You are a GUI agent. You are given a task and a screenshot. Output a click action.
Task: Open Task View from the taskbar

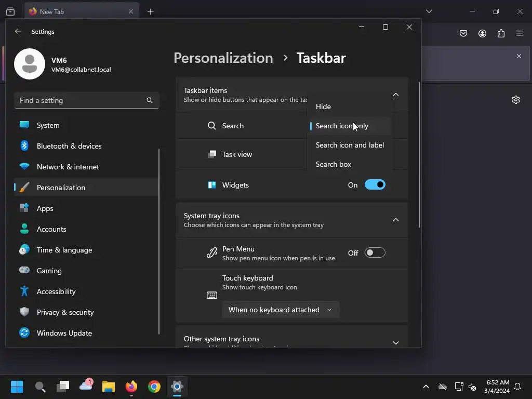[63, 387]
